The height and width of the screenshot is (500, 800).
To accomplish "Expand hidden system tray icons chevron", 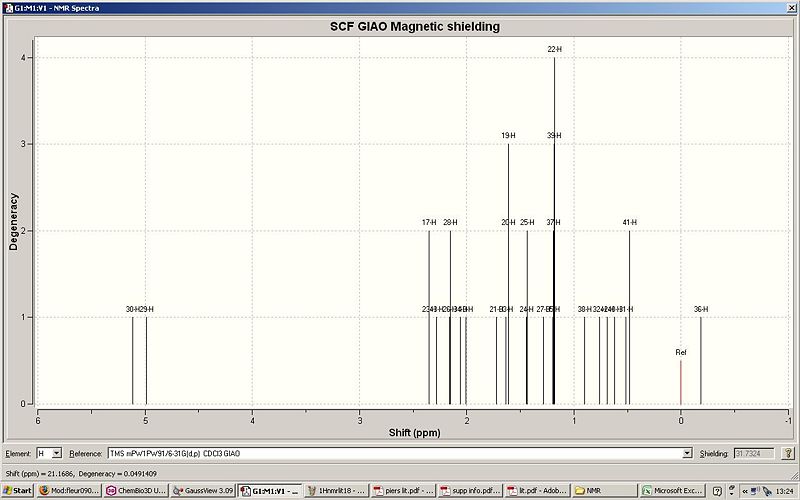I will [x=745, y=491].
